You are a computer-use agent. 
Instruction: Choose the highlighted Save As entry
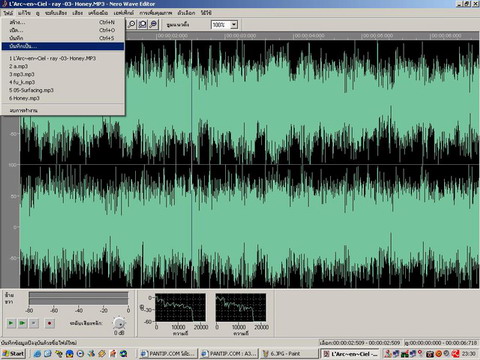coord(63,46)
